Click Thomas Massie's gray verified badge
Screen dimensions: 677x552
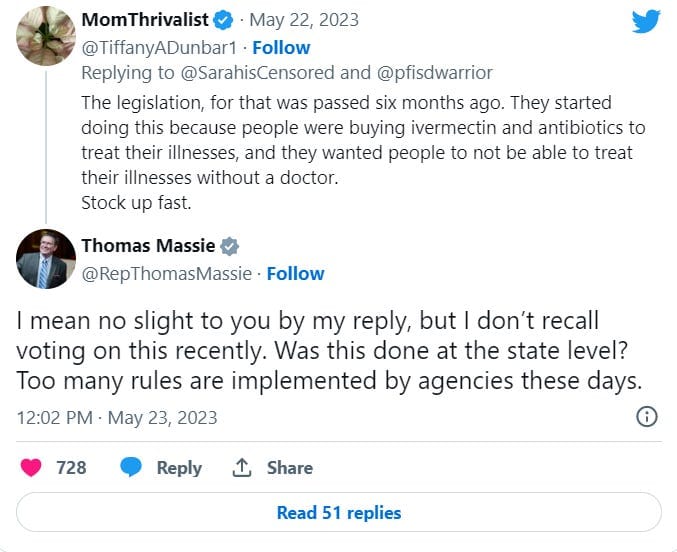pos(229,246)
